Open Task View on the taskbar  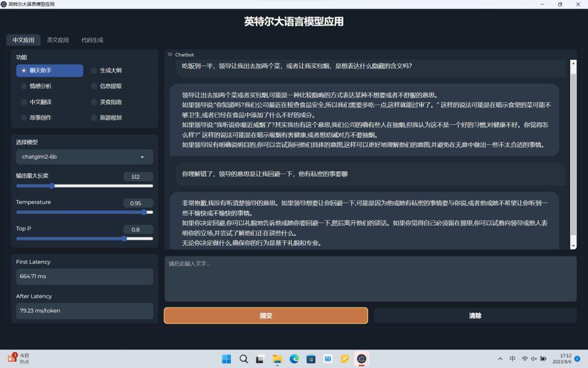coord(260,359)
